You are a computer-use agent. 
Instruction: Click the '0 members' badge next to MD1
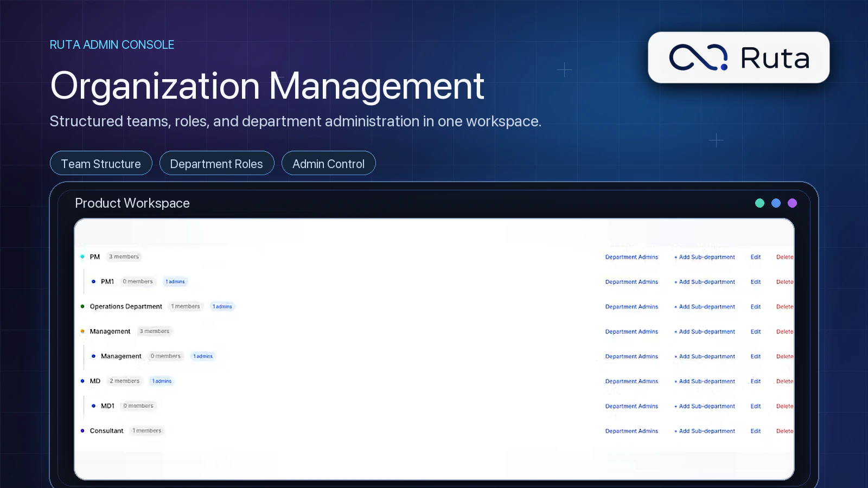point(138,406)
